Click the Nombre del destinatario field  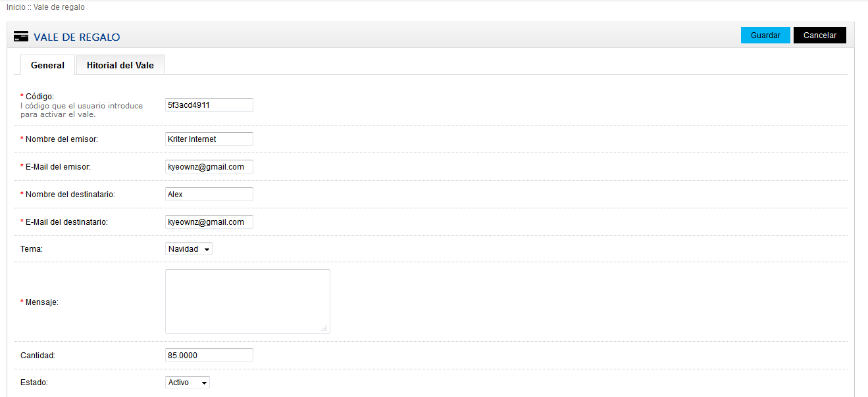click(x=209, y=195)
